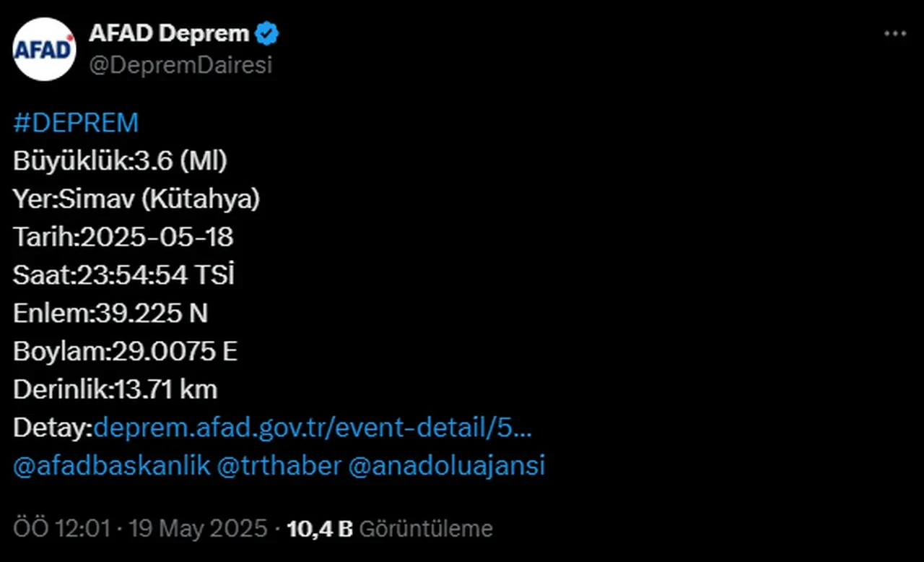Open the tweet options with the three-dot icon
Screen dimensions: 924x562
(x=895, y=33)
